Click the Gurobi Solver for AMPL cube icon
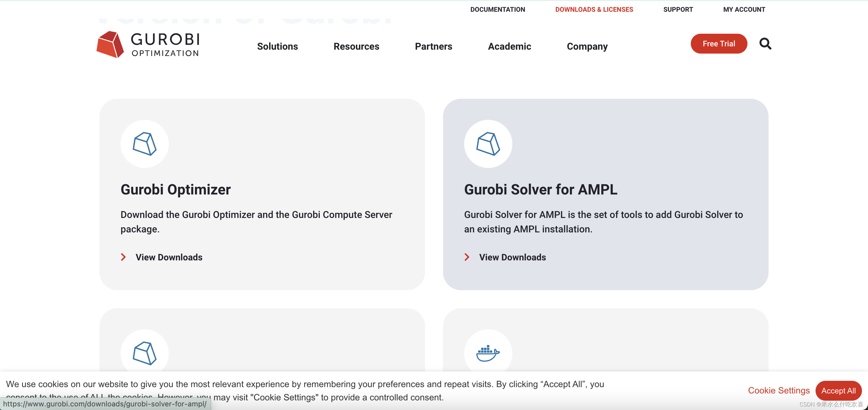This screenshot has width=868, height=410. 488,144
